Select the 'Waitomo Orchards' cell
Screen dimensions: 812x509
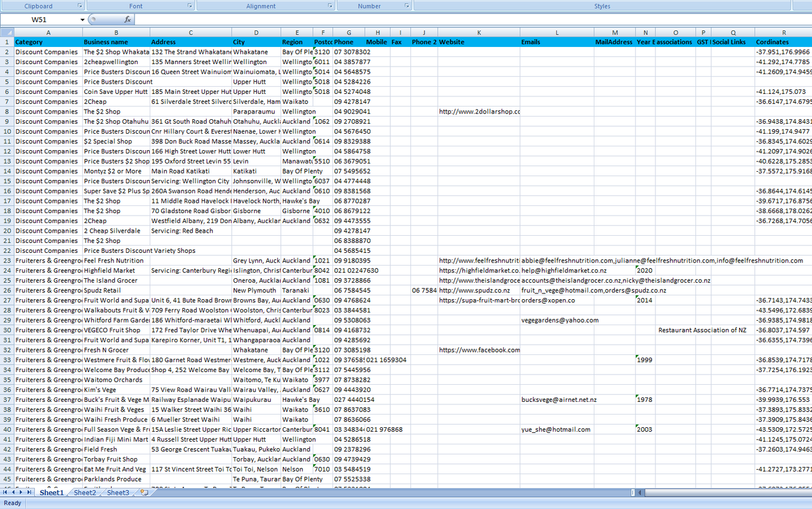[x=116, y=380]
